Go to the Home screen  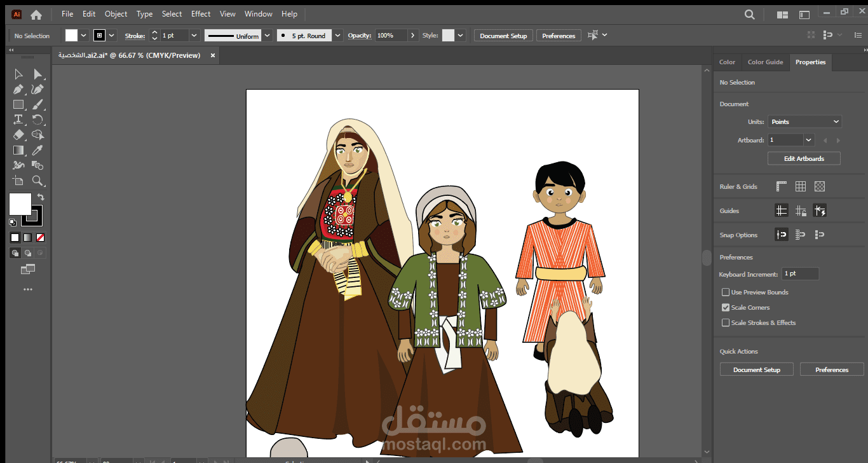36,14
